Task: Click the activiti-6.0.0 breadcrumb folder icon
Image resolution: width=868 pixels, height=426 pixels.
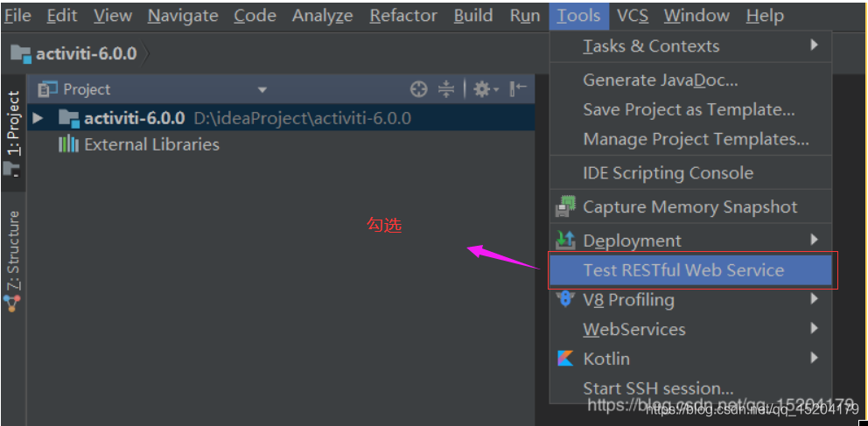Action: click(x=21, y=54)
